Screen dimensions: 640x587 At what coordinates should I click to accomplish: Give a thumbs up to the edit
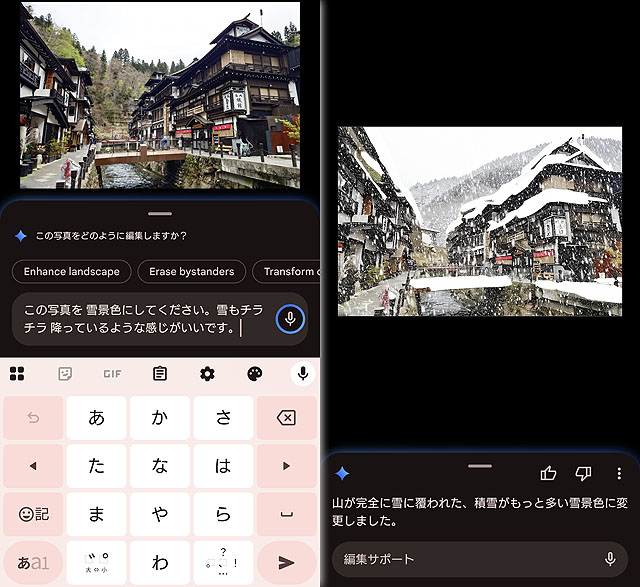click(x=548, y=473)
